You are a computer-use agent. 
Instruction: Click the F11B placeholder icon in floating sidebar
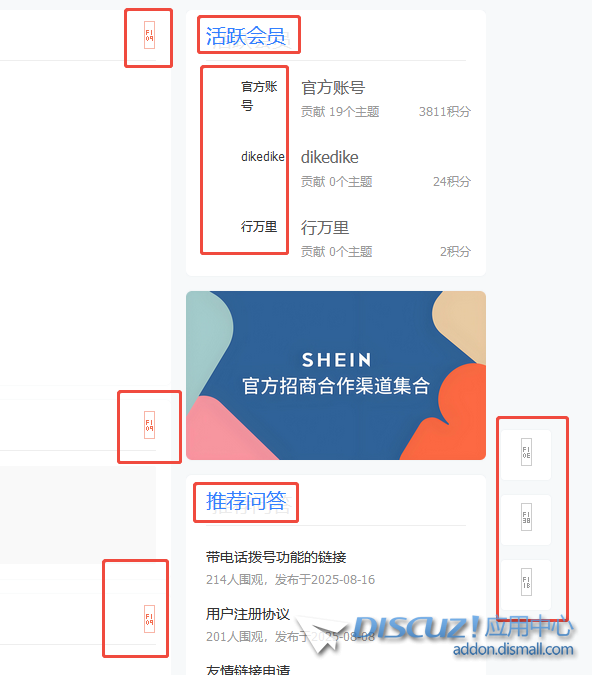(x=526, y=582)
